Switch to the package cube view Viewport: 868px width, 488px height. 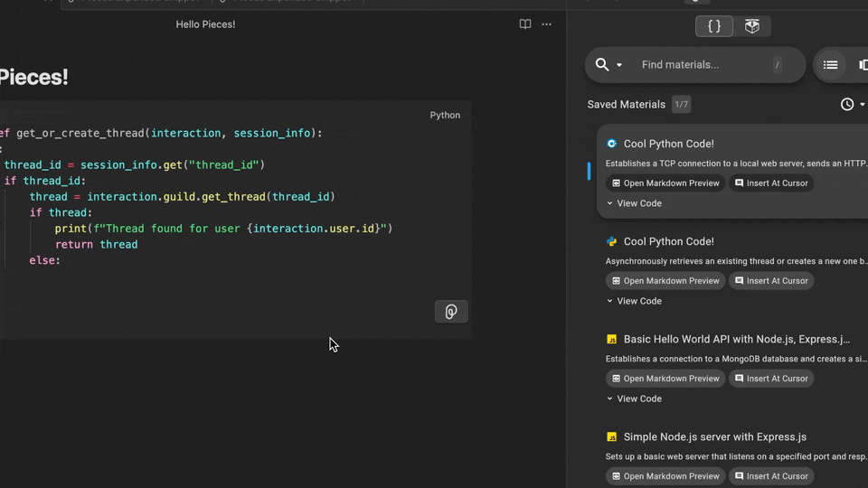751,26
